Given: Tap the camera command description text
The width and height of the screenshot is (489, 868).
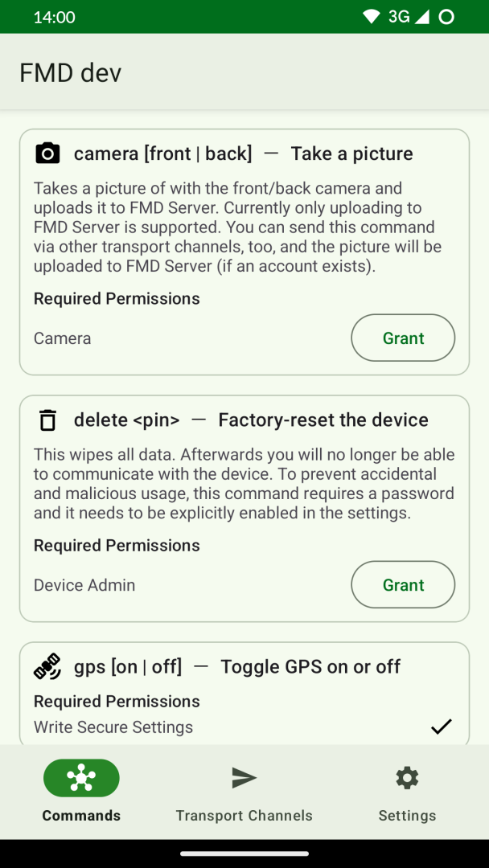Looking at the screenshot, I should pos(238,227).
